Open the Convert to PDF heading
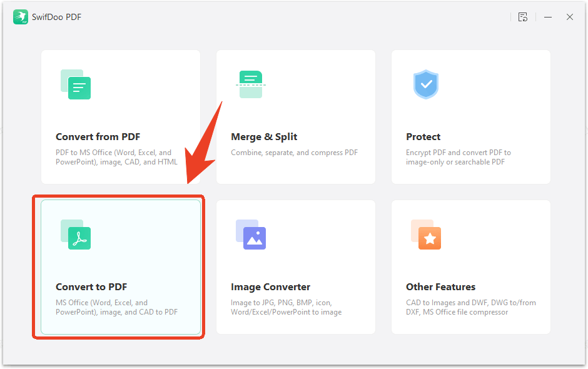The image size is (588, 369). 91,287
